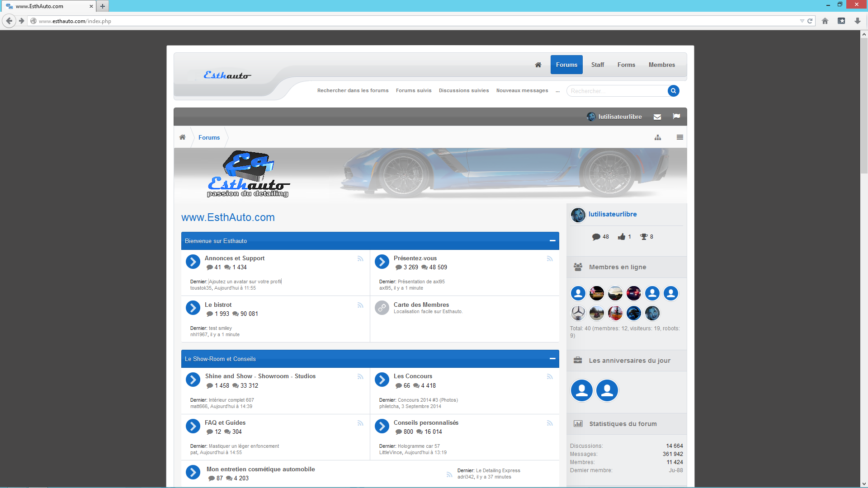Open the Staff tab

pos(598,65)
